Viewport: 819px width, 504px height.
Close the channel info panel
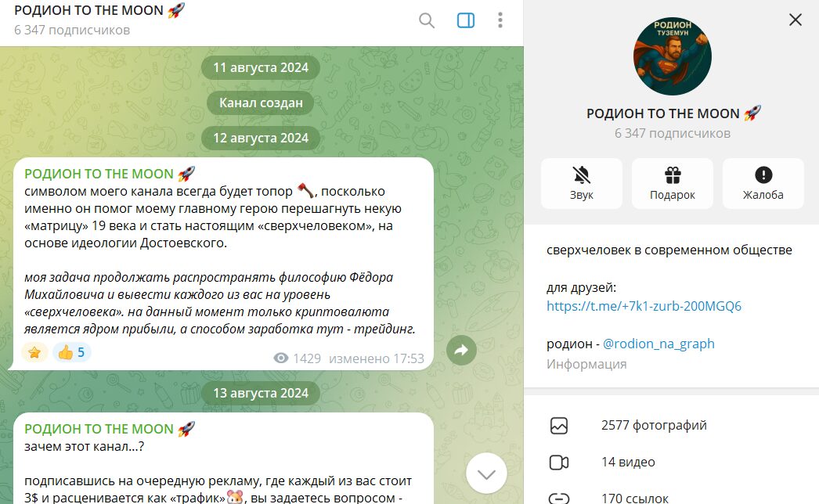[795, 20]
